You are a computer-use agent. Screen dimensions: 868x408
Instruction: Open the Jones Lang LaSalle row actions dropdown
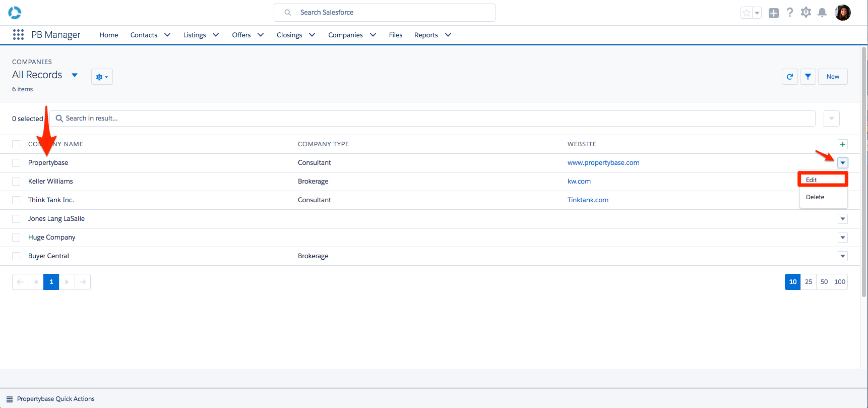(x=843, y=219)
